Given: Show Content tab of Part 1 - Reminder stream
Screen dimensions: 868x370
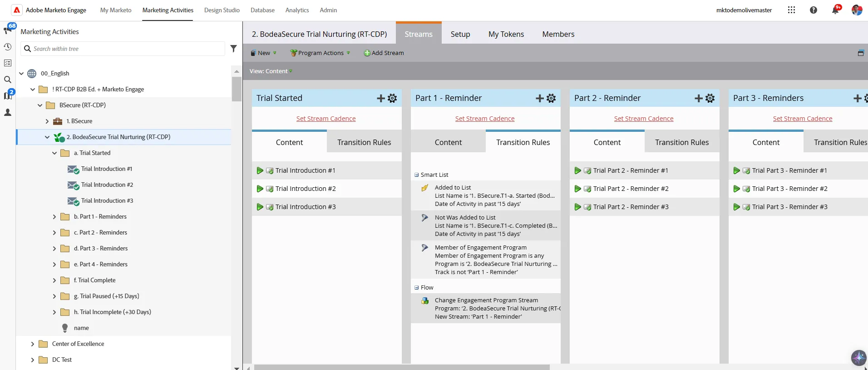Looking at the screenshot, I should (448, 142).
